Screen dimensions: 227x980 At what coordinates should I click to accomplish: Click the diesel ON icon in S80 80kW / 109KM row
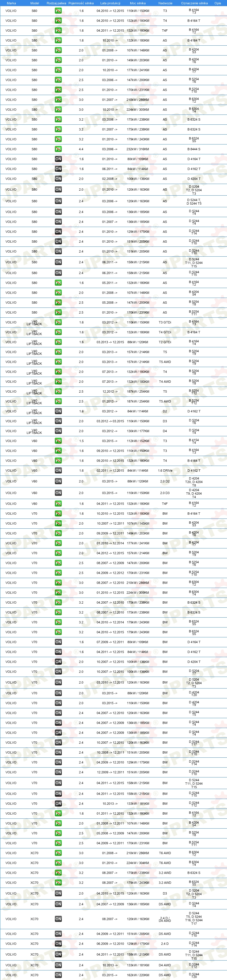coord(58,159)
